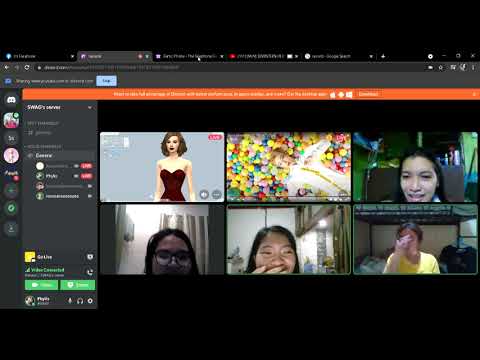Image resolution: width=480 pixels, height=360 pixels.
Task: Toggle microphone mute in user panel
Action: coord(70,301)
